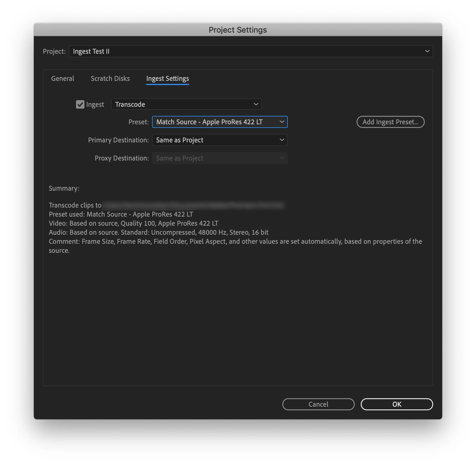The height and width of the screenshot is (464, 476).
Task: Click Cancel to dismiss Project Settings
Action: [x=318, y=404]
